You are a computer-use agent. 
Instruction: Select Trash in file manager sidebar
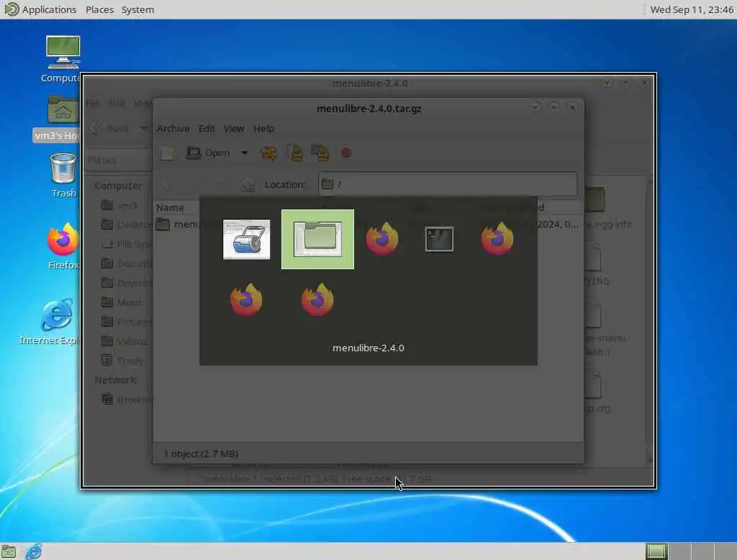(x=122, y=361)
